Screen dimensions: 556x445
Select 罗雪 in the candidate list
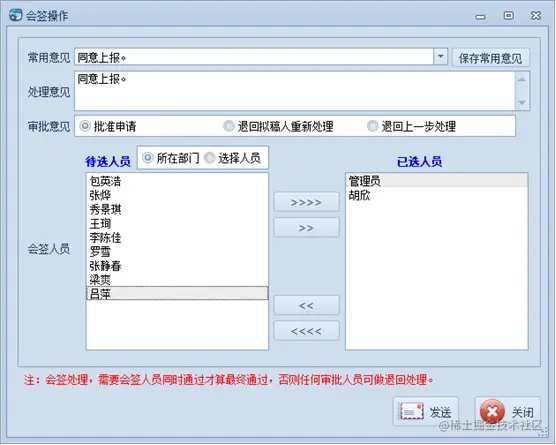pyautogui.click(x=177, y=252)
